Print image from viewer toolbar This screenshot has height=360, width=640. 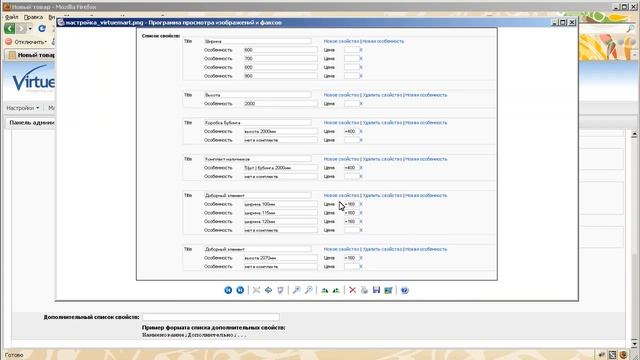364,290
